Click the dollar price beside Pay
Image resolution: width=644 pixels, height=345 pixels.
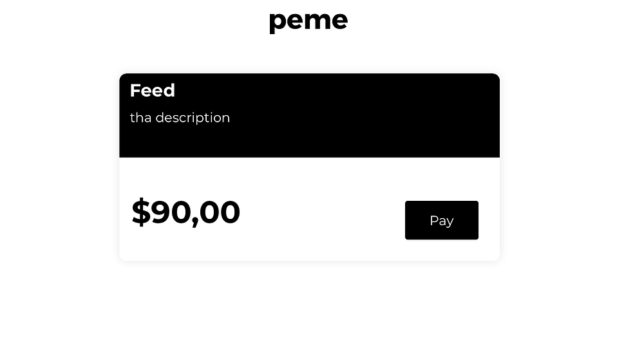click(x=185, y=212)
